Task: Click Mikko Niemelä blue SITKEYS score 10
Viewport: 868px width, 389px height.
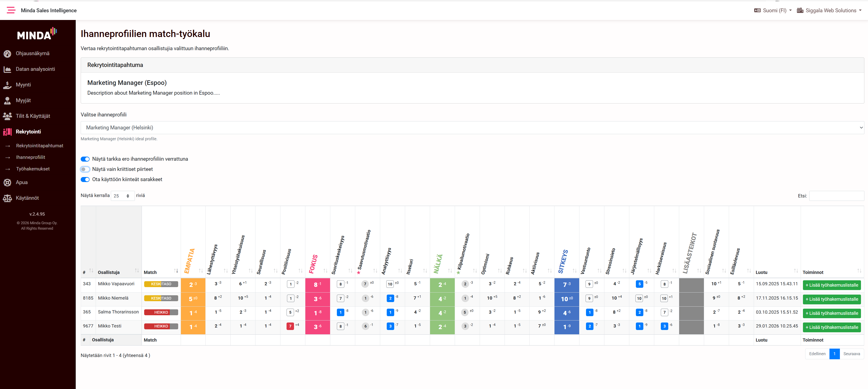Action: point(567,299)
